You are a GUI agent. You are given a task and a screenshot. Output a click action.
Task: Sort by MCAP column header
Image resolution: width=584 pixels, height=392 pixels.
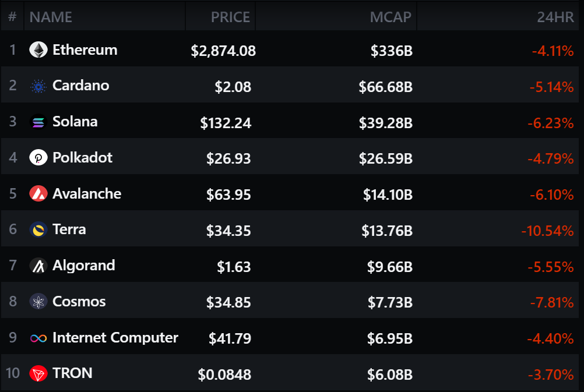pyautogui.click(x=390, y=17)
